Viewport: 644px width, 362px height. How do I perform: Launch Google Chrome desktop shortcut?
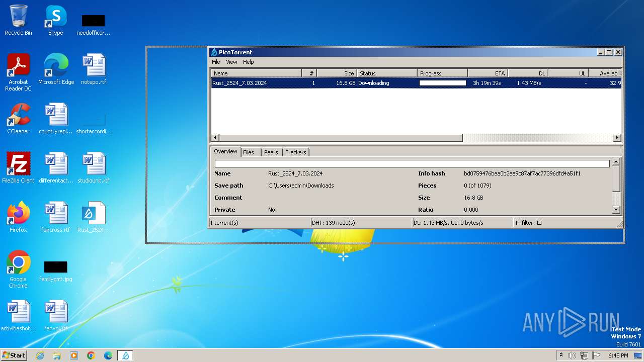click(x=18, y=269)
